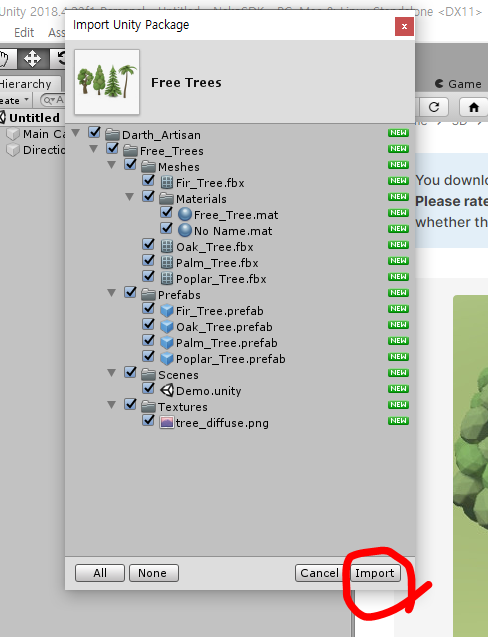Screen dimensions: 488x637
Task: Click the tree_diffuse.png texture icon
Action: click(167, 422)
